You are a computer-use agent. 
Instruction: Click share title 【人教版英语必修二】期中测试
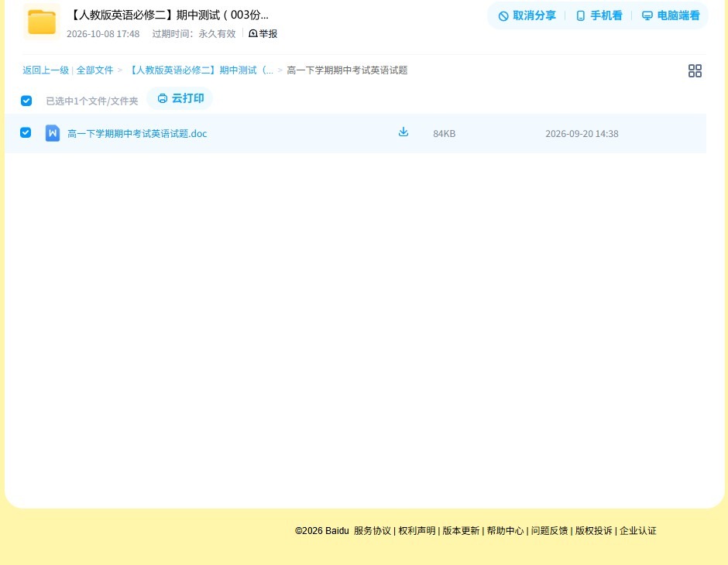point(168,15)
